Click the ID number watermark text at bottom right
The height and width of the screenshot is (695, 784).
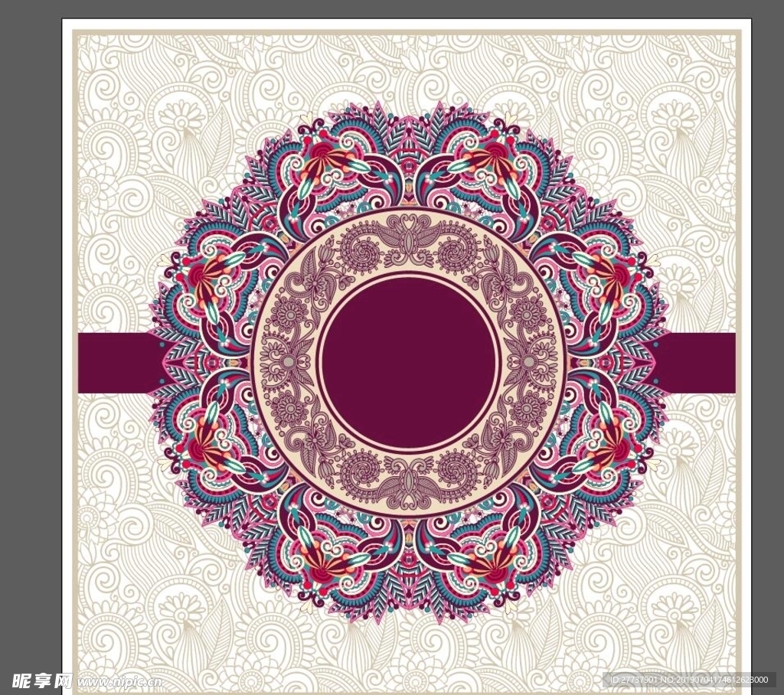[689, 680]
